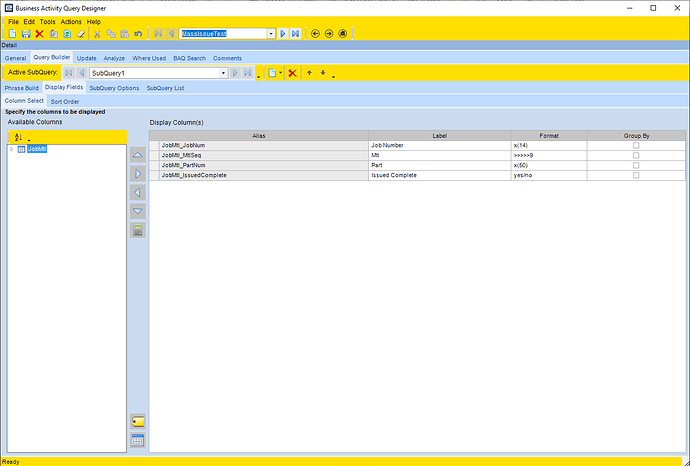This screenshot has width=690, height=466.
Task: Click the red Delete X in main toolbar
Action: point(39,33)
